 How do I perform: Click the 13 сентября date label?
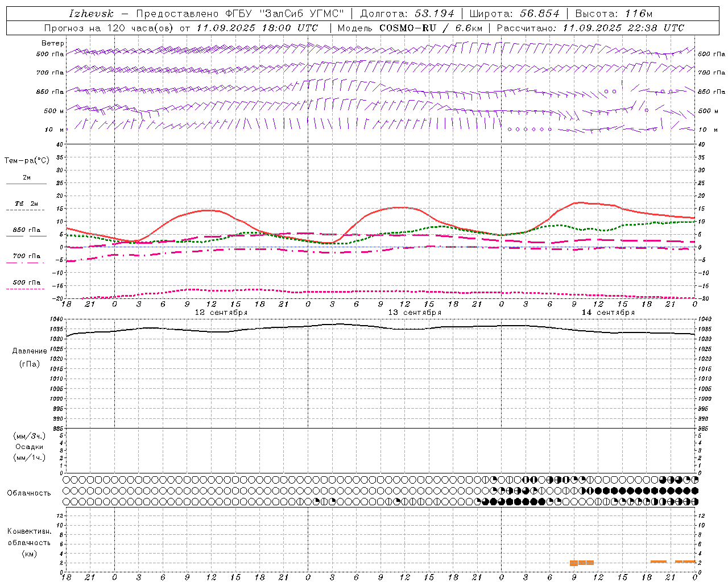[415, 313]
